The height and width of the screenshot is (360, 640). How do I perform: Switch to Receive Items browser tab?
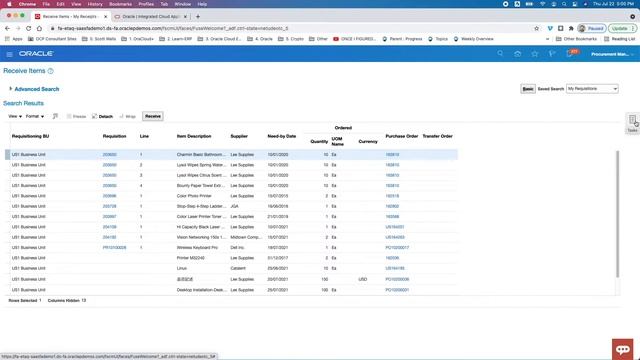pyautogui.click(x=70, y=17)
